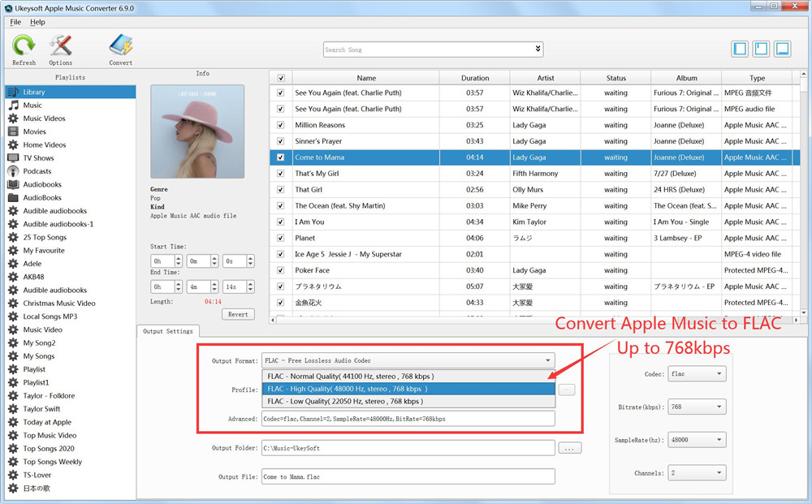812x504 pixels.
Task: Open Movies playlist icon
Action: pos(14,131)
